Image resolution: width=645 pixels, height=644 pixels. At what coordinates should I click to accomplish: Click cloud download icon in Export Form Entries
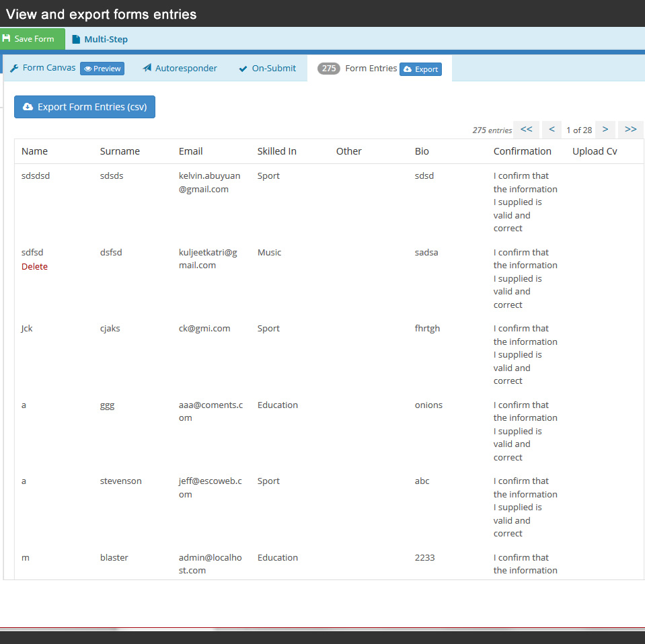click(x=28, y=107)
